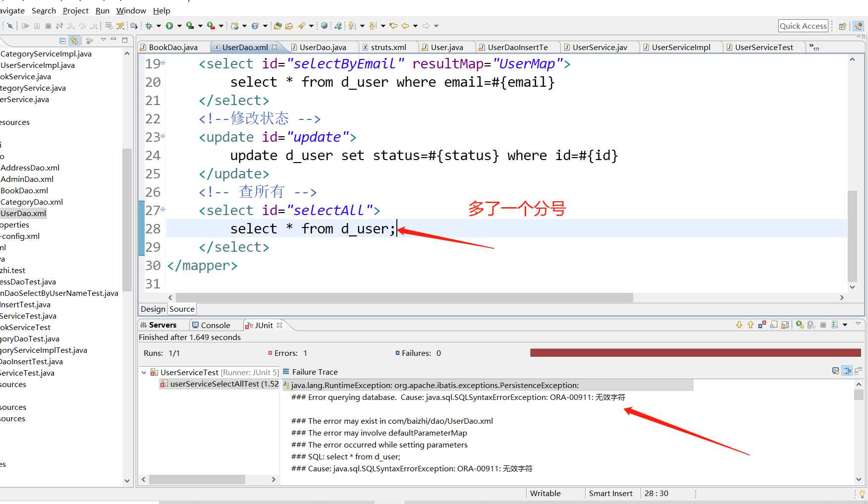Image resolution: width=868 pixels, height=504 pixels.
Task: Open Back navigation history dropdown
Action: pyautogui.click(x=415, y=26)
